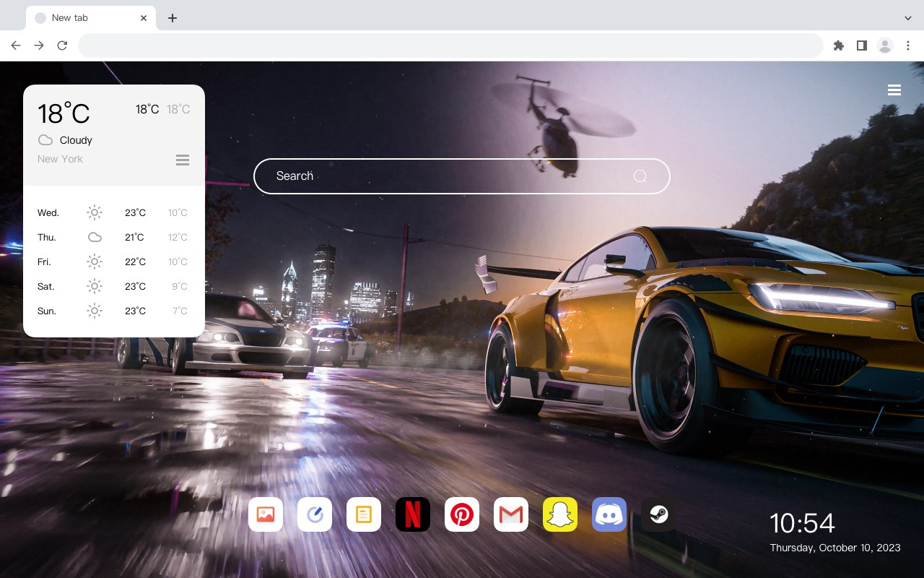
Task: Open the Pinterest shortcut
Action: (x=462, y=514)
